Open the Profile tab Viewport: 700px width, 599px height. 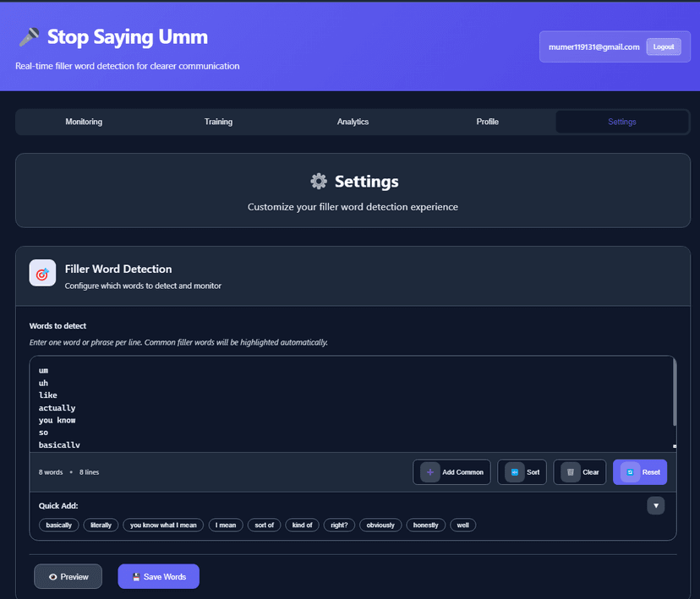click(487, 122)
